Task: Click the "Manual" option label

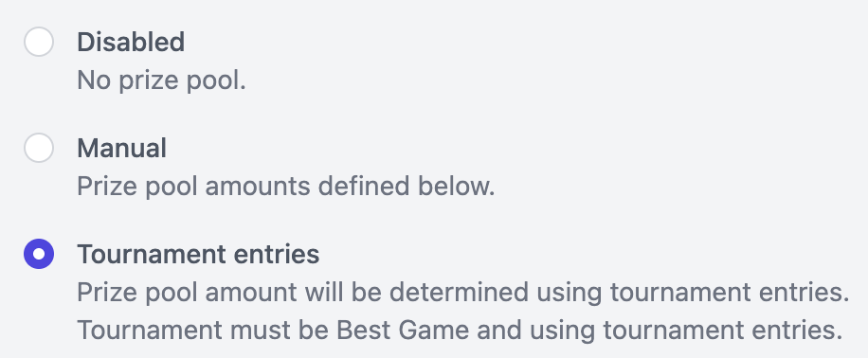Action: coord(122,148)
